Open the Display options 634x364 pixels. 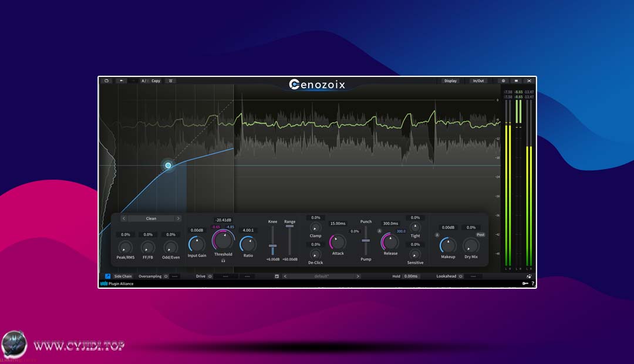(x=450, y=81)
